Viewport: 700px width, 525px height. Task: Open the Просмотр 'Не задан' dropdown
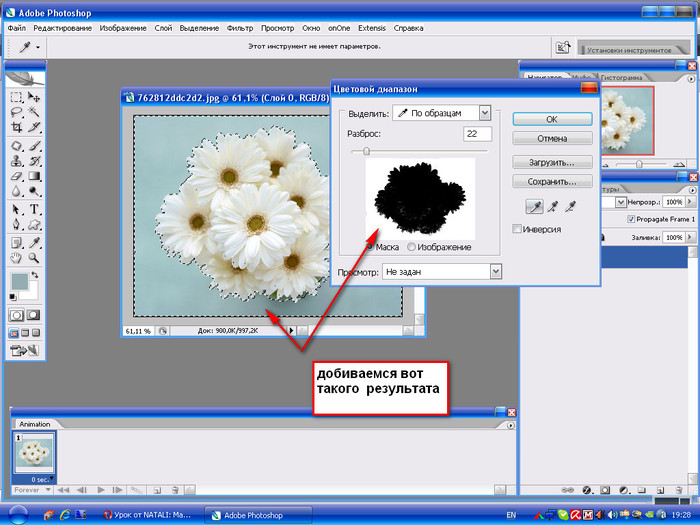tap(496, 271)
